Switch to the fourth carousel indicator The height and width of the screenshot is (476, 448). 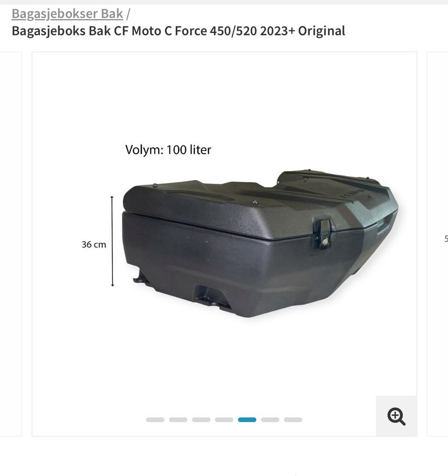pos(224,420)
